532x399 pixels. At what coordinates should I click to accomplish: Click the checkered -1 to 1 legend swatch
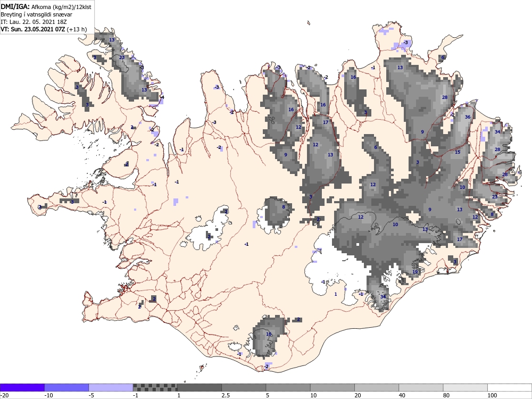(155, 387)
